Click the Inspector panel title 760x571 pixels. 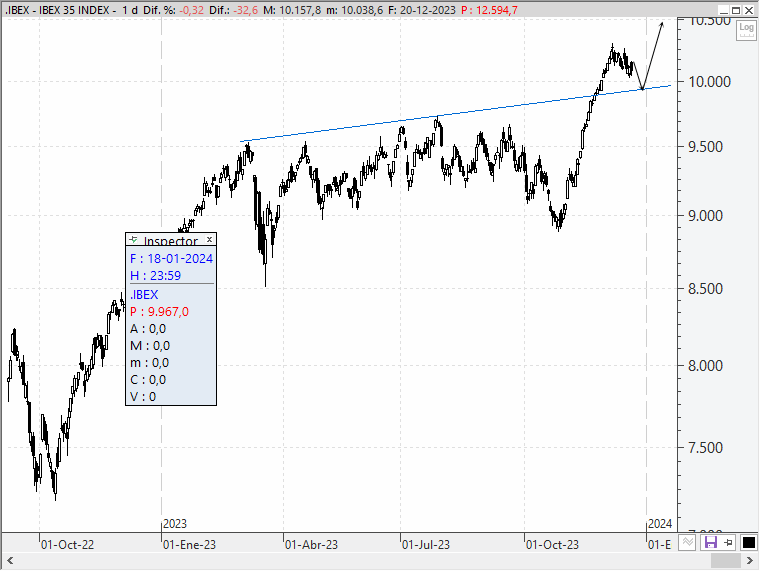[x=171, y=241]
